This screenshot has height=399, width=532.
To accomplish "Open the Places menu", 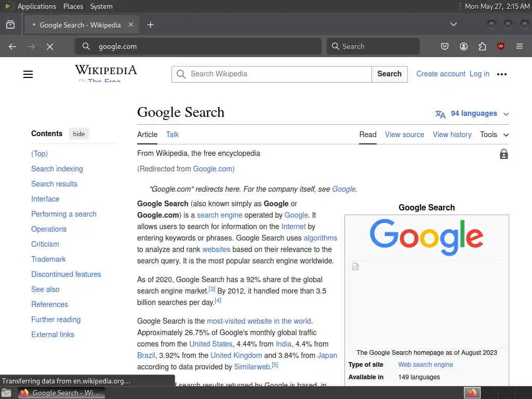I will pos(73,6).
